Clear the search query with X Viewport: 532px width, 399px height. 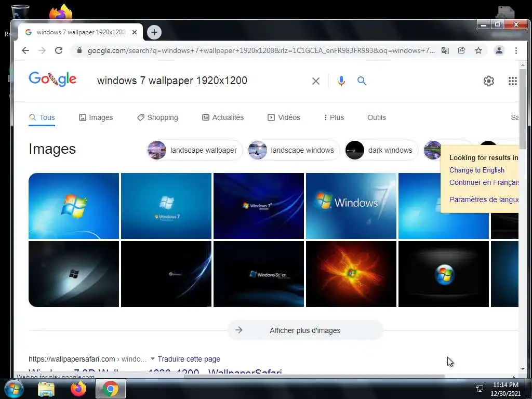click(x=315, y=81)
